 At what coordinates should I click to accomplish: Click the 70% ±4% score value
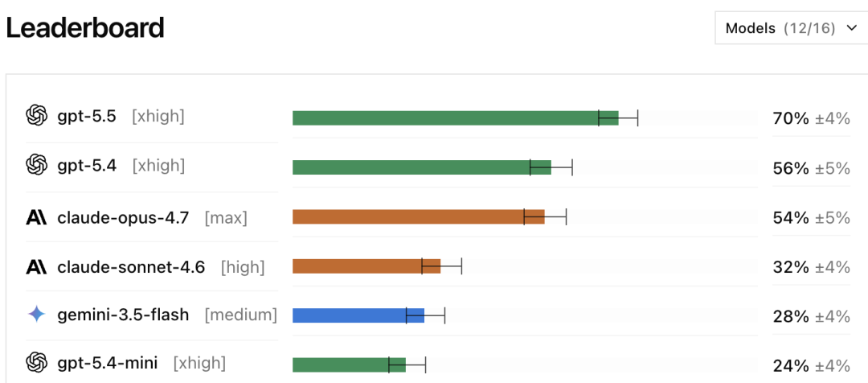point(811,118)
